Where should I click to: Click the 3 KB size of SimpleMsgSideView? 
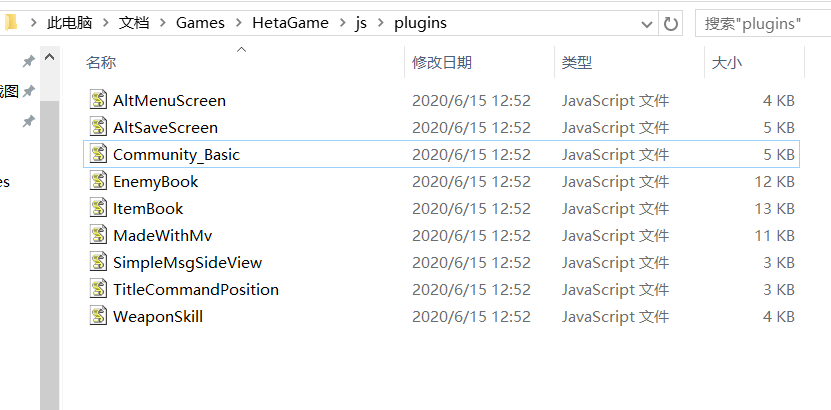tap(779, 263)
